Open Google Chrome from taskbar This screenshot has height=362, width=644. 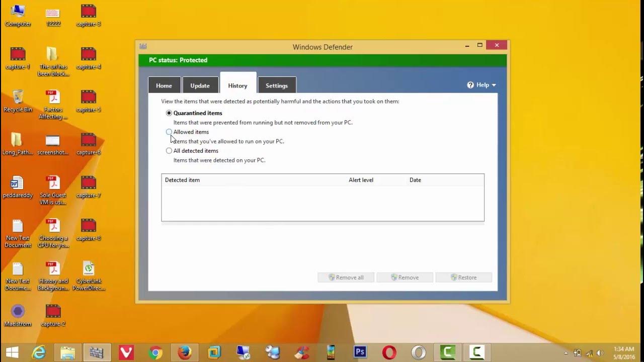pyautogui.click(x=155, y=352)
